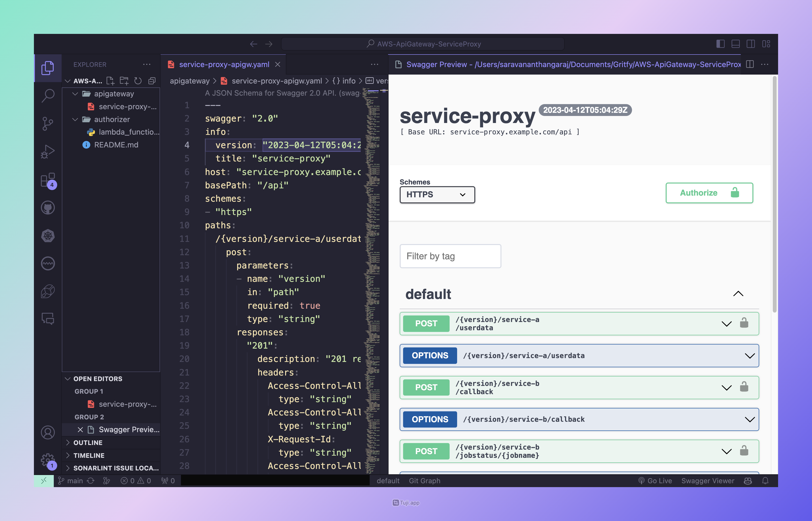Image resolution: width=812 pixels, height=521 pixels.
Task: Click the New Folder icon in explorer
Action: pyautogui.click(x=124, y=81)
